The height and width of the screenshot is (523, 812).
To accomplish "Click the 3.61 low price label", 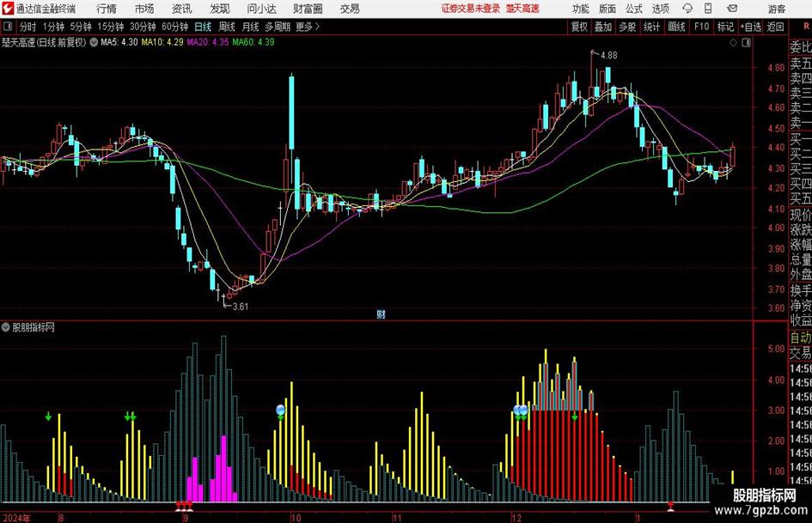I will click(x=240, y=307).
